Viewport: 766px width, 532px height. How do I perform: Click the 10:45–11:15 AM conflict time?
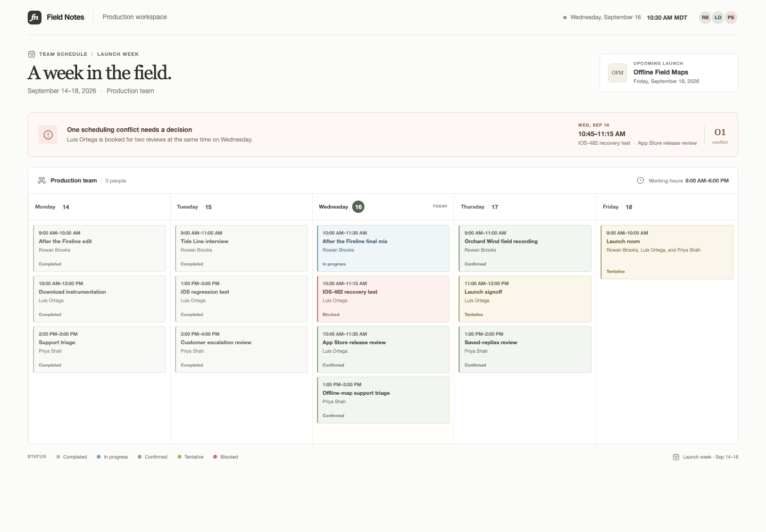click(602, 134)
